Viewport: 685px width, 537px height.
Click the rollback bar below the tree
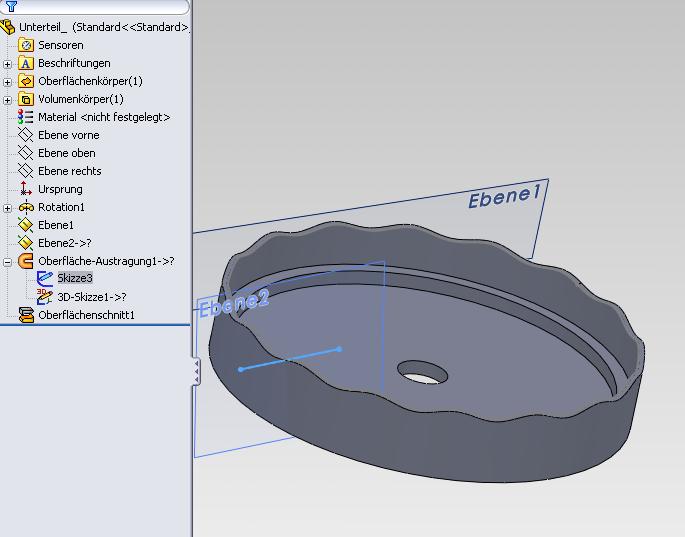tap(95, 325)
